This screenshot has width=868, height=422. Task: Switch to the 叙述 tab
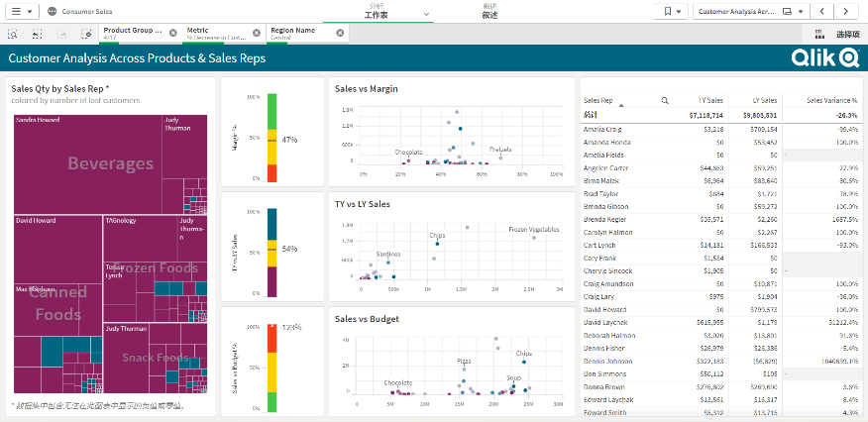pos(489,11)
